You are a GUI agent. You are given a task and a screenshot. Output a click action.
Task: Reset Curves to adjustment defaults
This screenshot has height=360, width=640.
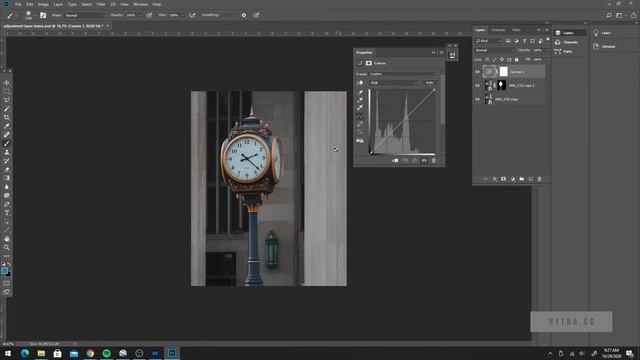pyautogui.click(x=415, y=160)
